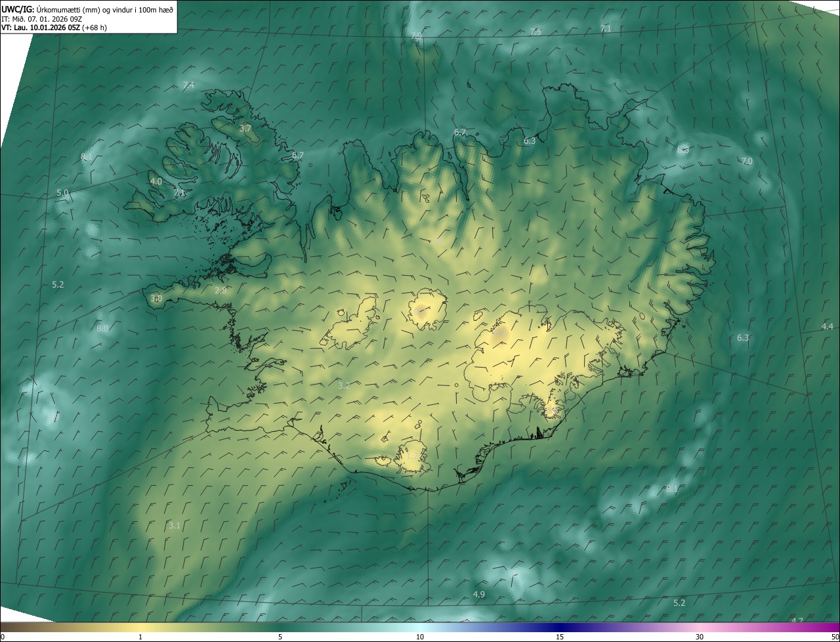Click the 2.8 value label on map
Viewport: 840px width, 642px height.
click(x=220, y=290)
